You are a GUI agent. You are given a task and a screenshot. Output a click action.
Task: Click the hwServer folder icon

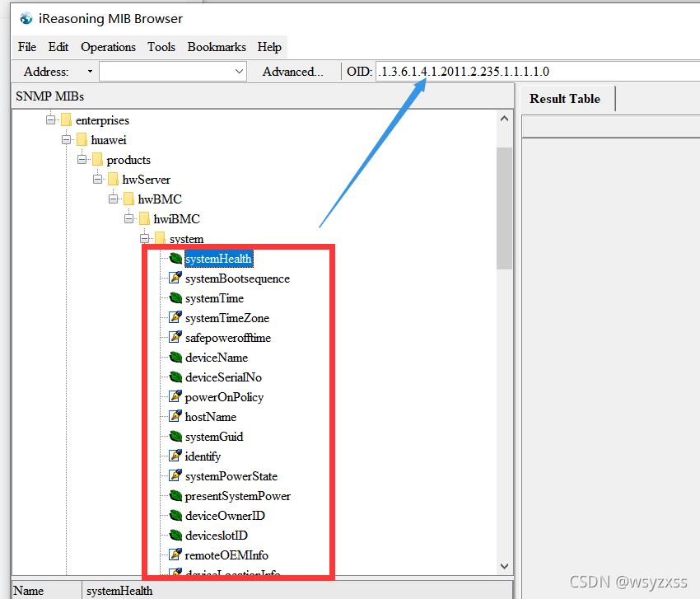[113, 179]
